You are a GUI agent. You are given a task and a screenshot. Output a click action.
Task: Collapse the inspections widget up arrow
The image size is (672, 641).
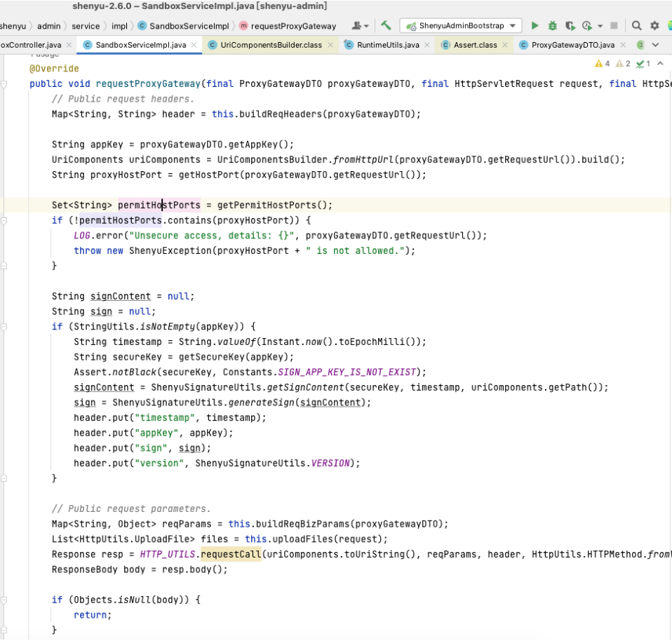pyautogui.click(x=661, y=64)
